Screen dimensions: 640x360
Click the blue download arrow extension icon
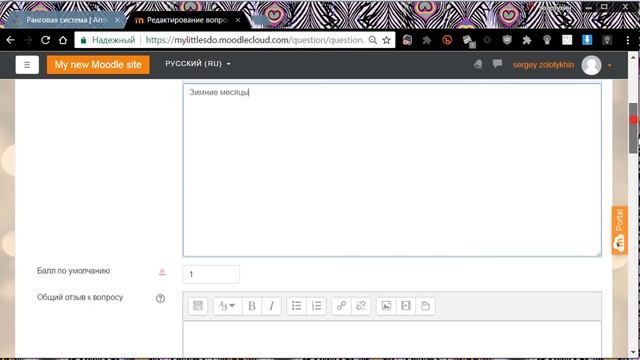587,40
